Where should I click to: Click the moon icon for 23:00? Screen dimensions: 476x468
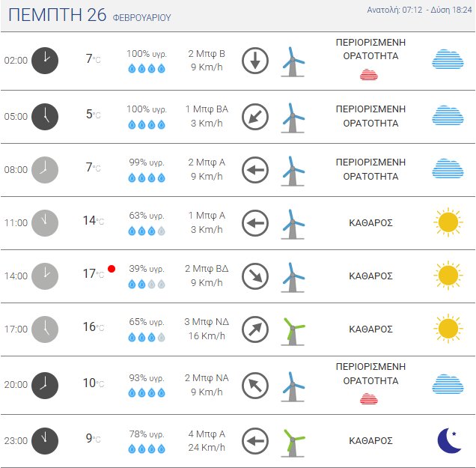[x=448, y=440]
